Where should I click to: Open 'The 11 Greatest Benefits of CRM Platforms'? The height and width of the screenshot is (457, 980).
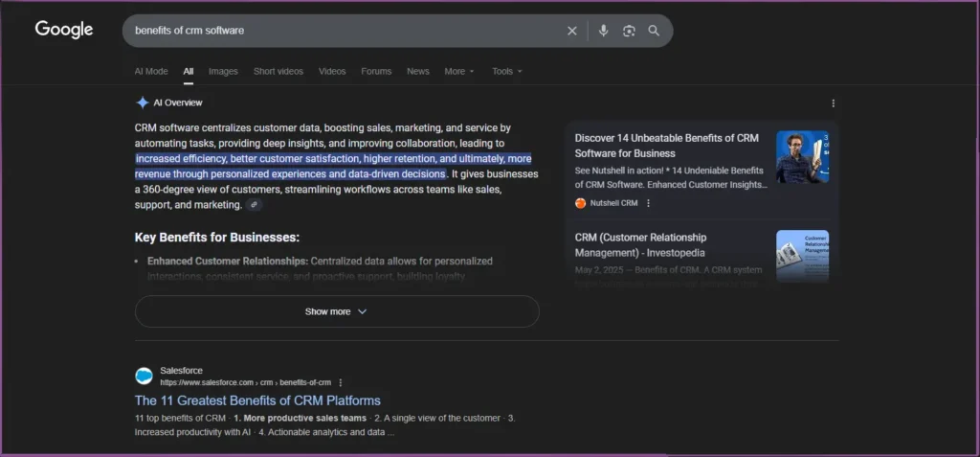pos(257,400)
